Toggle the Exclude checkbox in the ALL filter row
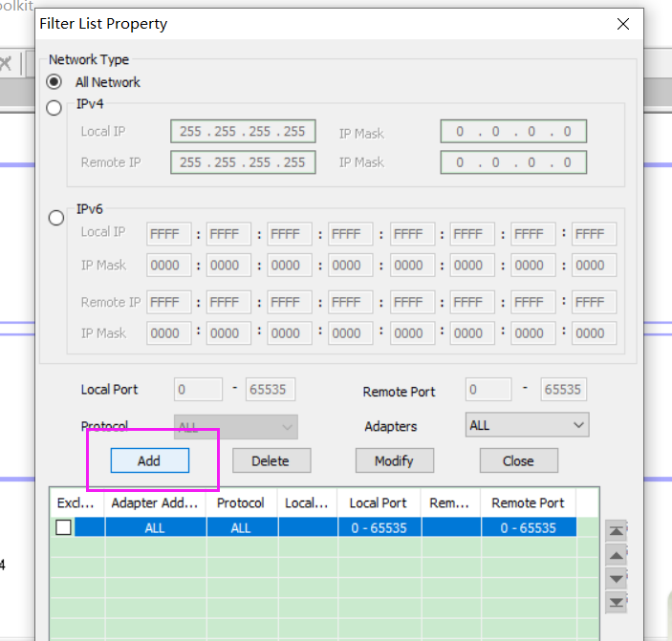672x641 pixels. coord(63,527)
